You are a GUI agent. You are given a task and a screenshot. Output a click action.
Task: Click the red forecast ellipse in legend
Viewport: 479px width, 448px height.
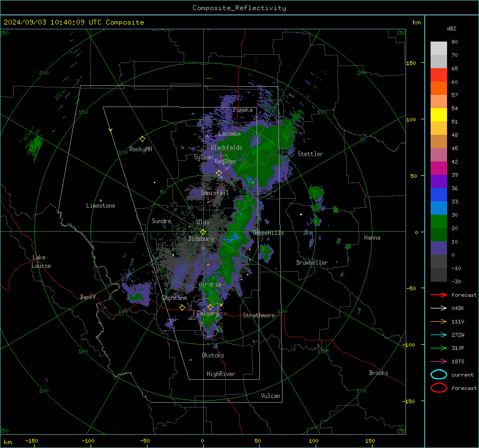click(439, 388)
